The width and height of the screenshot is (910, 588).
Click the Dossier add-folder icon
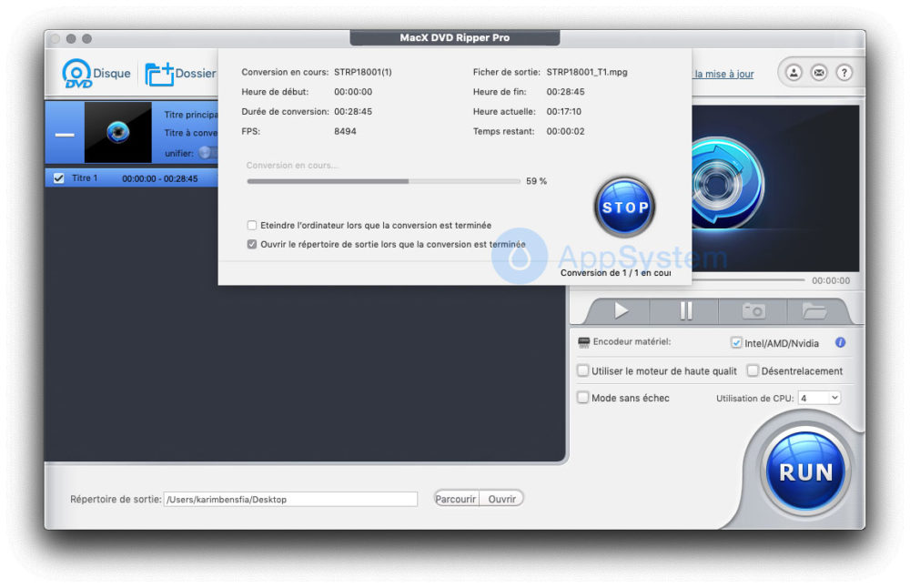(159, 74)
